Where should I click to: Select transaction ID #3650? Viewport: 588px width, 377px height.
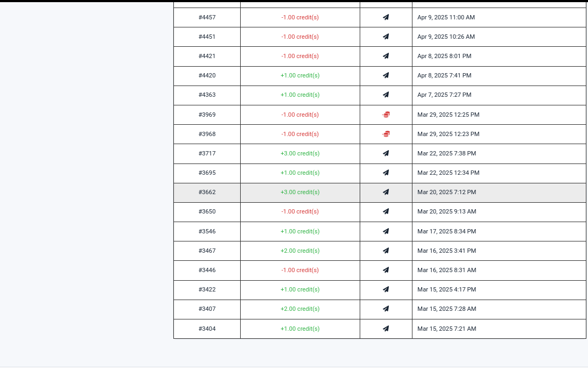tap(207, 211)
